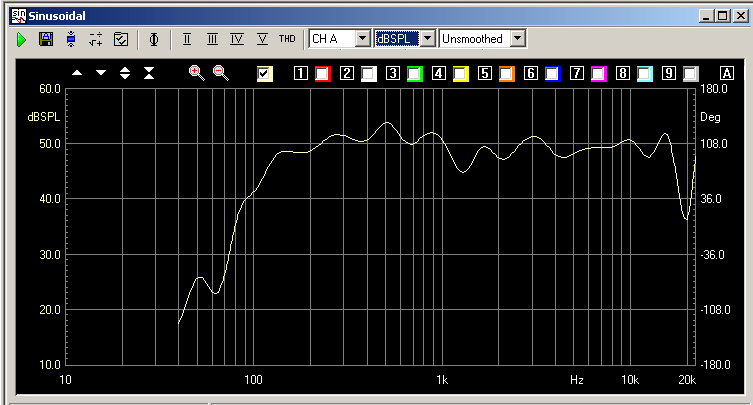
Task: Click the phase symbol toolbar icon
Action: tap(153, 39)
